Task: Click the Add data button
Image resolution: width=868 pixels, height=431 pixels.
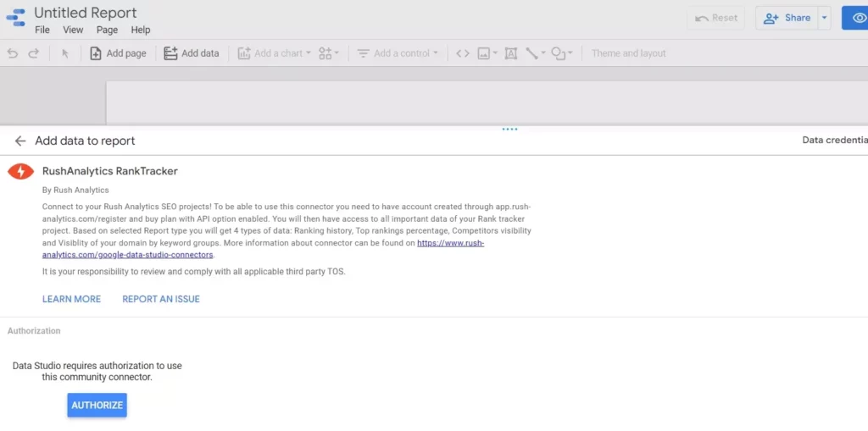Action: pyautogui.click(x=192, y=53)
